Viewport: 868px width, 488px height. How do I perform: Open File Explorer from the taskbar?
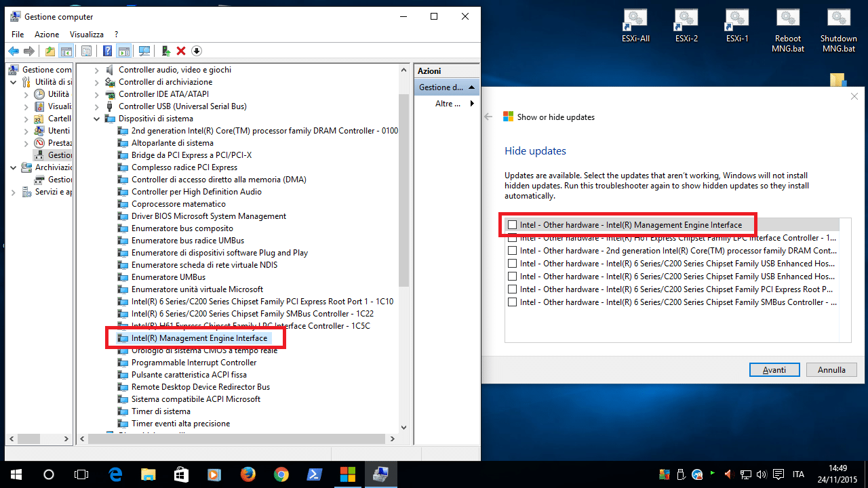point(148,474)
